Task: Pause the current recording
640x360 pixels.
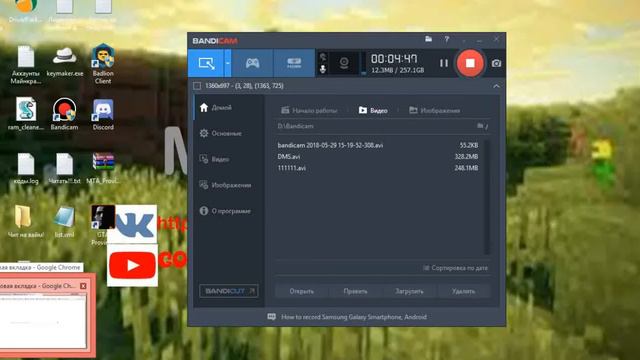Action: tap(444, 63)
